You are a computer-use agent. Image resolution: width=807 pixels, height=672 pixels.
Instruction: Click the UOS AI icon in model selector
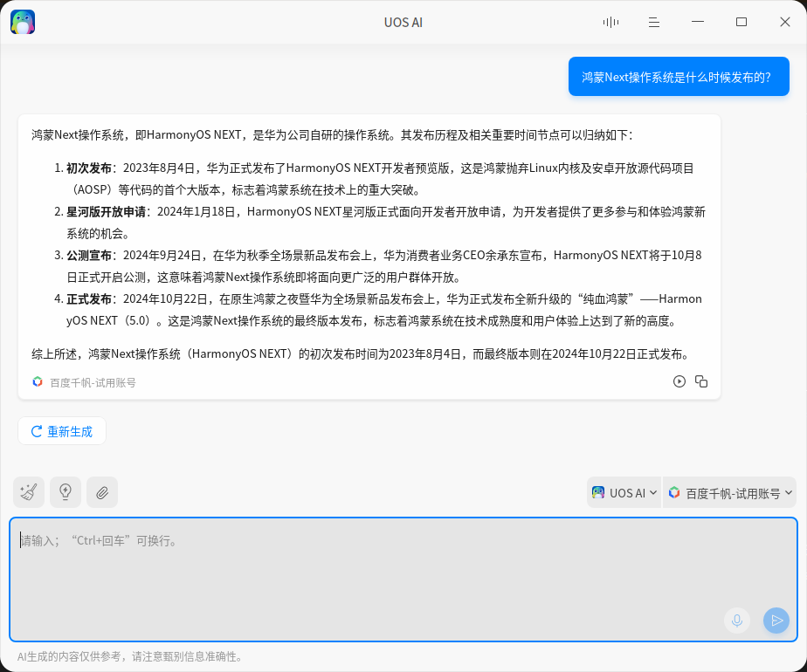(598, 492)
